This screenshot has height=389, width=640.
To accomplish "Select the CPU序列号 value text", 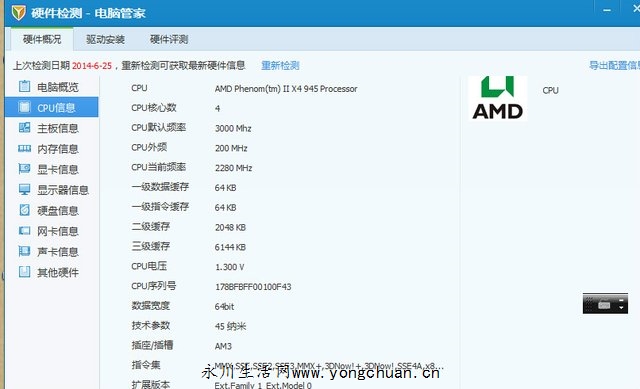I will 253,287.
